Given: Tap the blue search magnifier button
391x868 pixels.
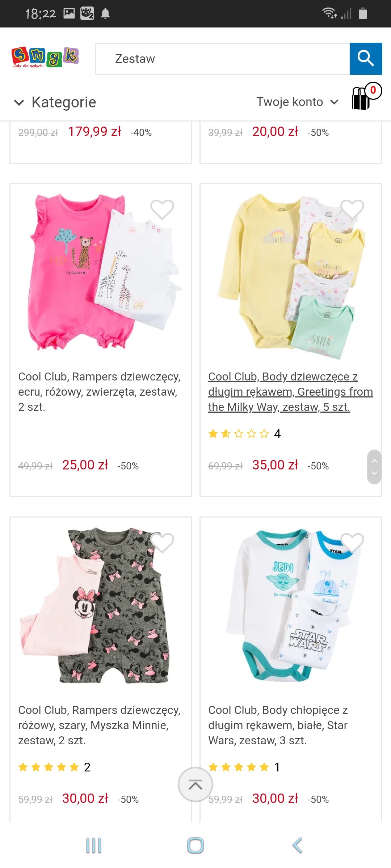Looking at the screenshot, I should 366,59.
